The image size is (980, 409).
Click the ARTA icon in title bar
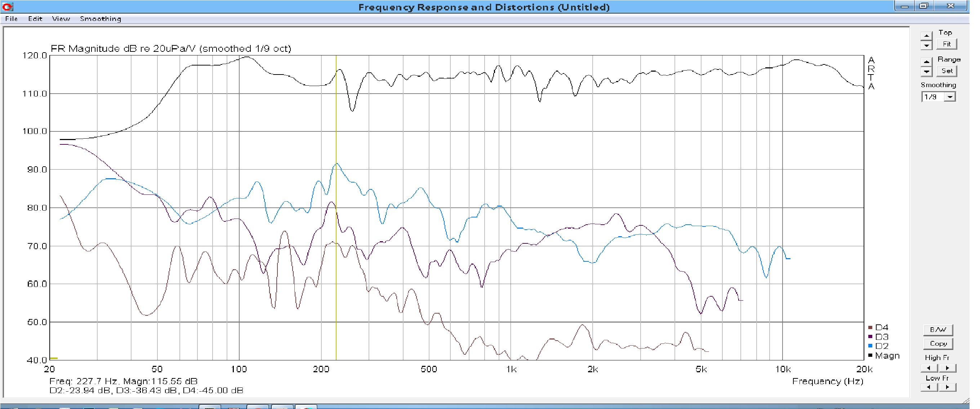[8, 6]
